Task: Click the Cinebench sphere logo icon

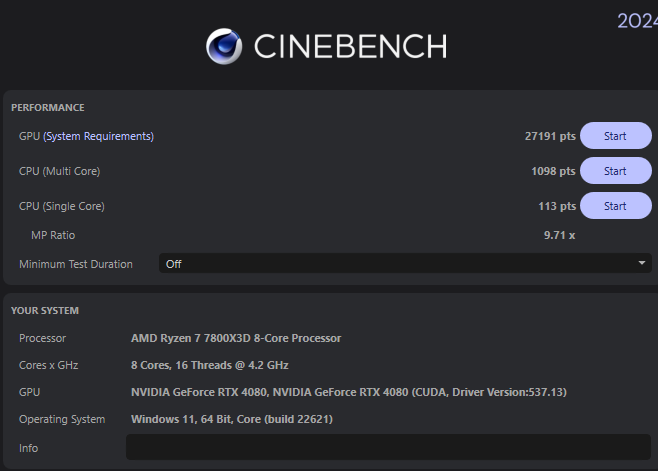Action: click(224, 46)
